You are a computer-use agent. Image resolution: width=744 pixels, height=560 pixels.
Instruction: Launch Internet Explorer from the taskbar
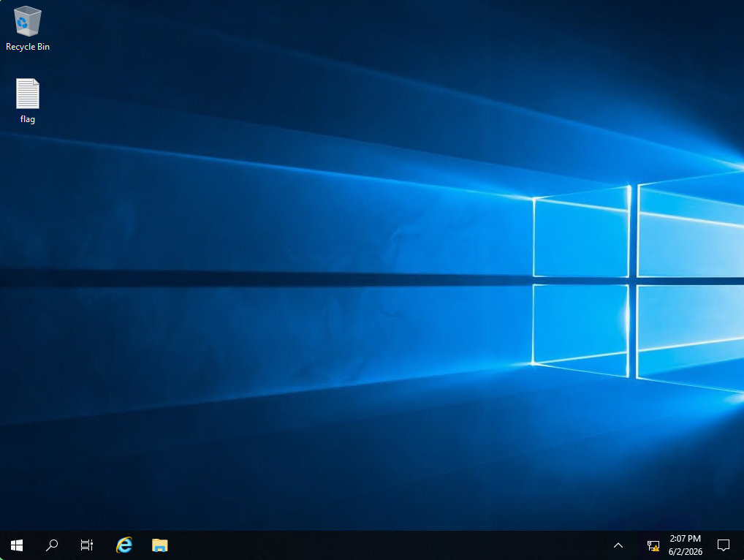click(x=124, y=545)
